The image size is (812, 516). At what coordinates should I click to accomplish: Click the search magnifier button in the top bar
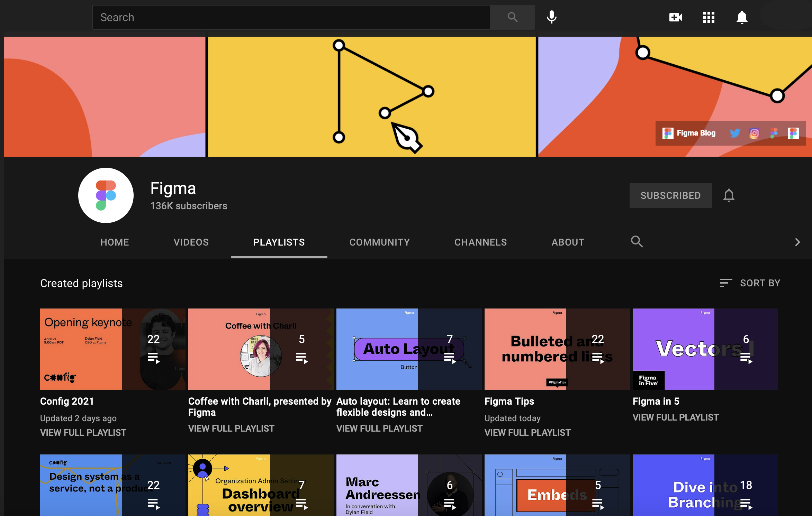(x=512, y=17)
